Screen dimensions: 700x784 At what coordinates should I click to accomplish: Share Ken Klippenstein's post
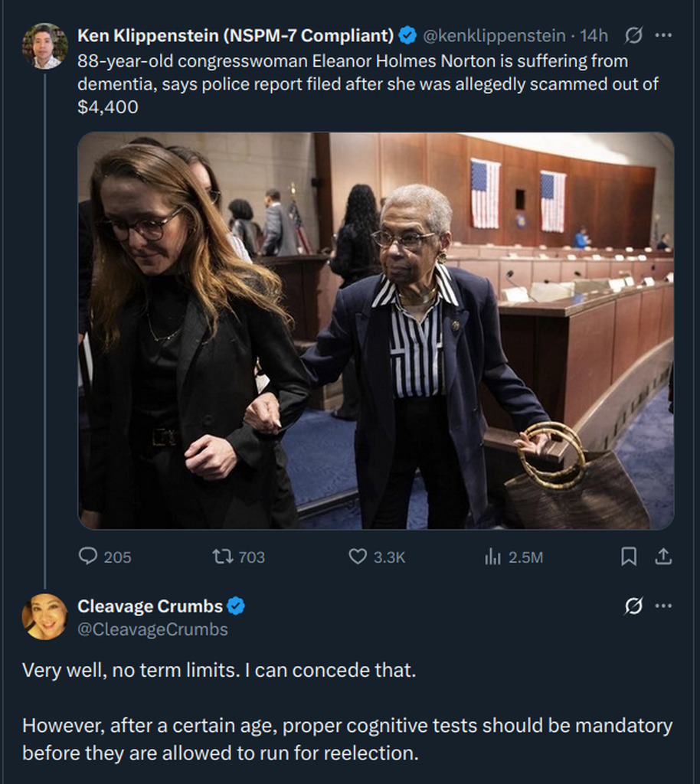(663, 557)
